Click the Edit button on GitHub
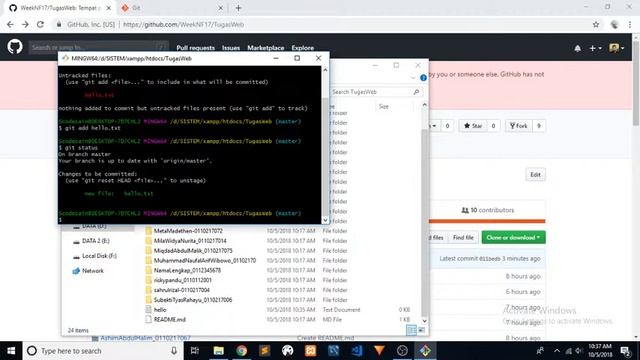640x360 pixels. tap(535, 175)
